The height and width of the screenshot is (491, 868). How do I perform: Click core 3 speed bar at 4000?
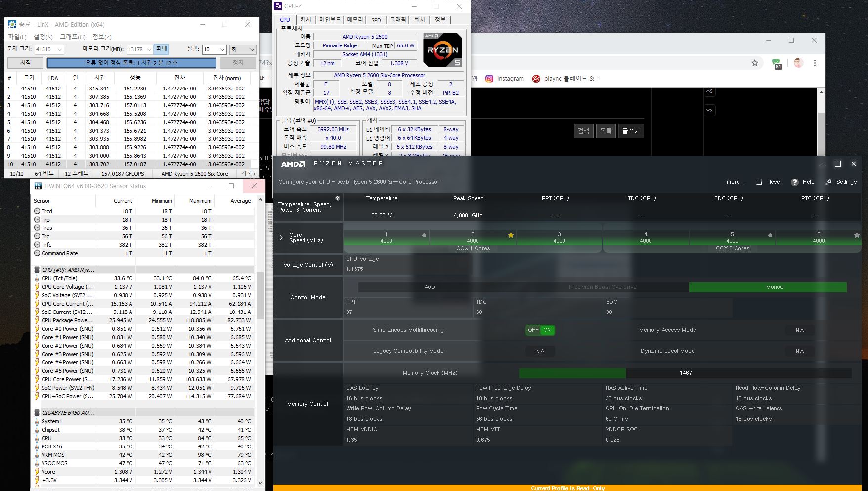(559, 238)
